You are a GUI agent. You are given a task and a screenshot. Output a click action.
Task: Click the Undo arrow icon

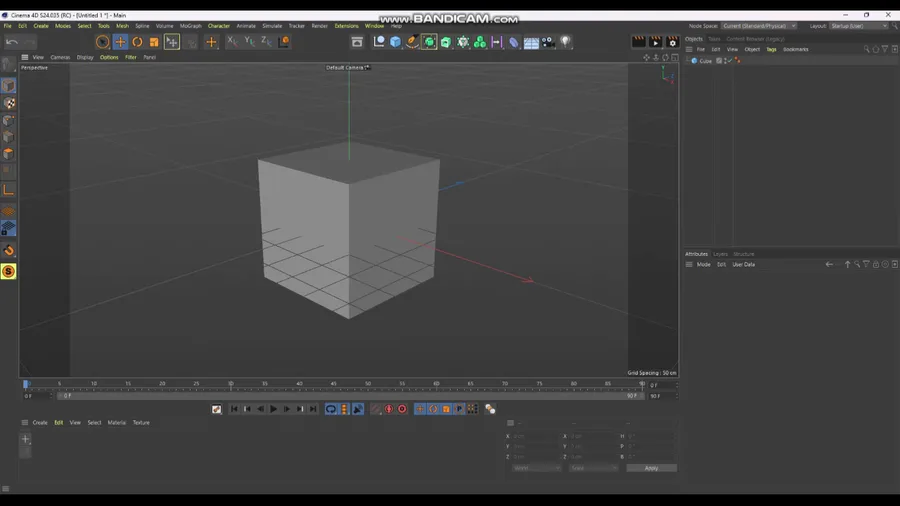(12, 41)
